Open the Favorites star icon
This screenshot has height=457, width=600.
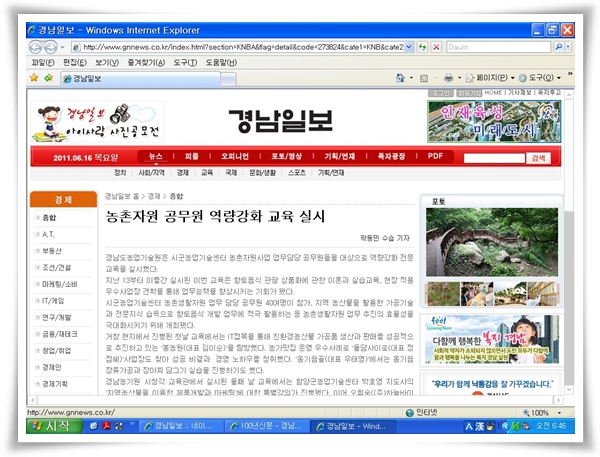[36, 77]
